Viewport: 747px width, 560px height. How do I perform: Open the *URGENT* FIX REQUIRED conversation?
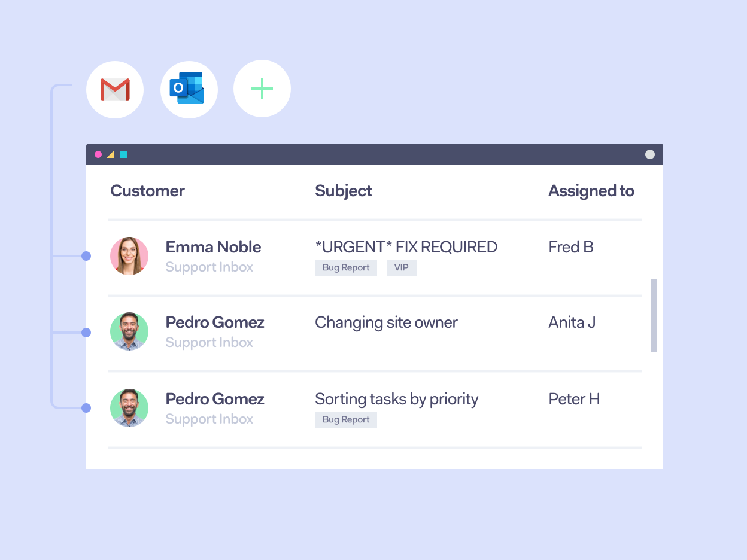tap(406, 247)
